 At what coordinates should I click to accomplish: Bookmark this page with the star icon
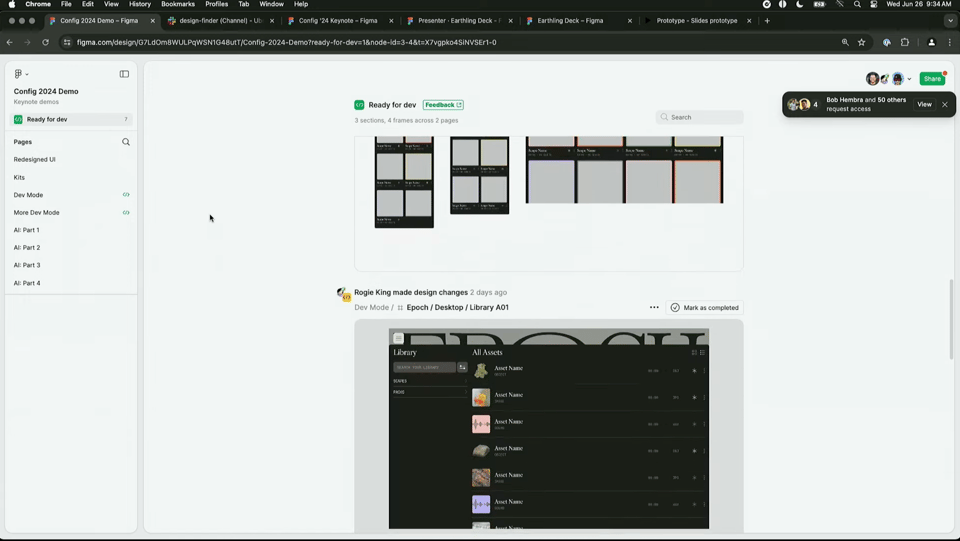pos(861,42)
